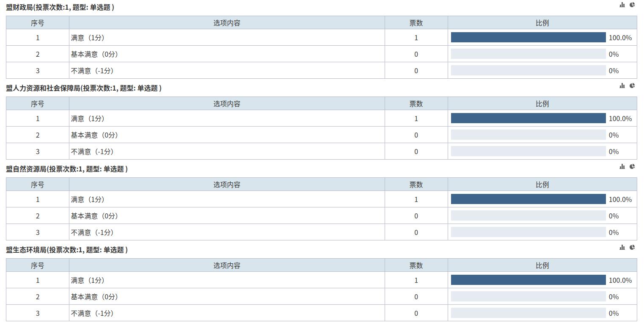Open pie chart view for 盟人力资源和社会保障局
This screenshot has height=323, width=644.
click(632, 86)
